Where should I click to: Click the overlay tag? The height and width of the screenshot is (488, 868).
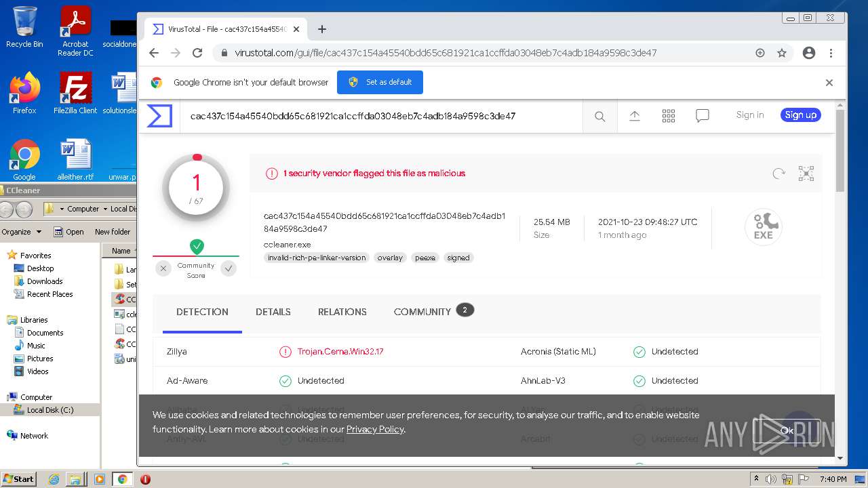point(390,258)
